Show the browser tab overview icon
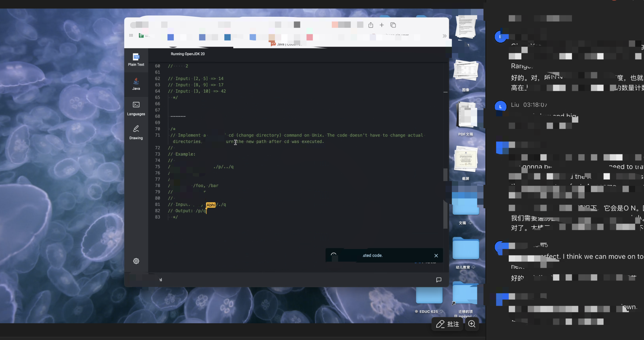This screenshot has width=644, height=340. [x=393, y=25]
